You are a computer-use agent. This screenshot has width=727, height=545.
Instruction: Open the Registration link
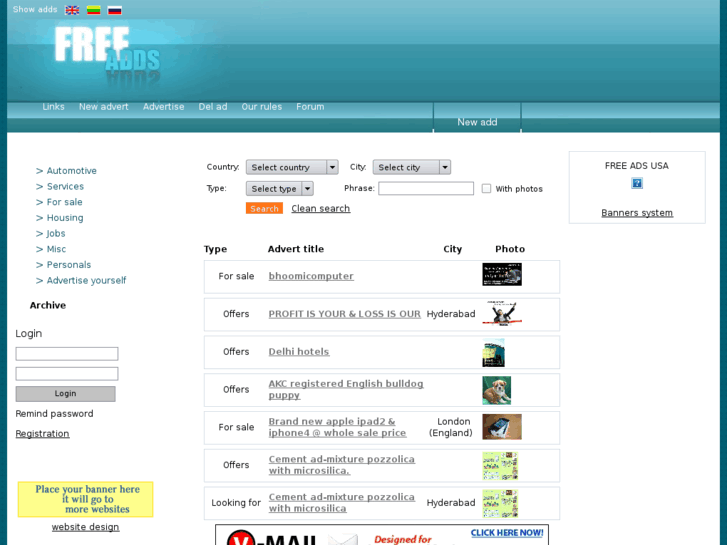42,433
